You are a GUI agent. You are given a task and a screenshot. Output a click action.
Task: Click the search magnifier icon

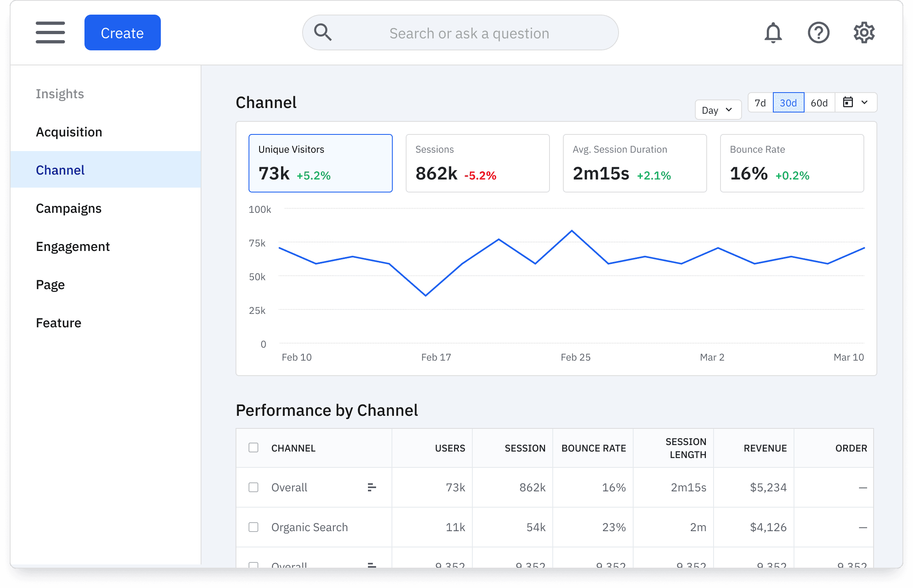[323, 32]
